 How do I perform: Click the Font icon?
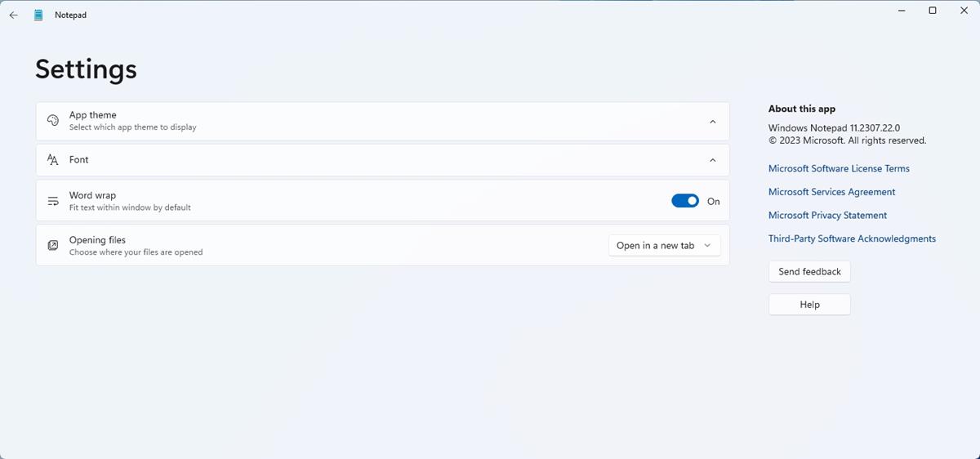[53, 160]
